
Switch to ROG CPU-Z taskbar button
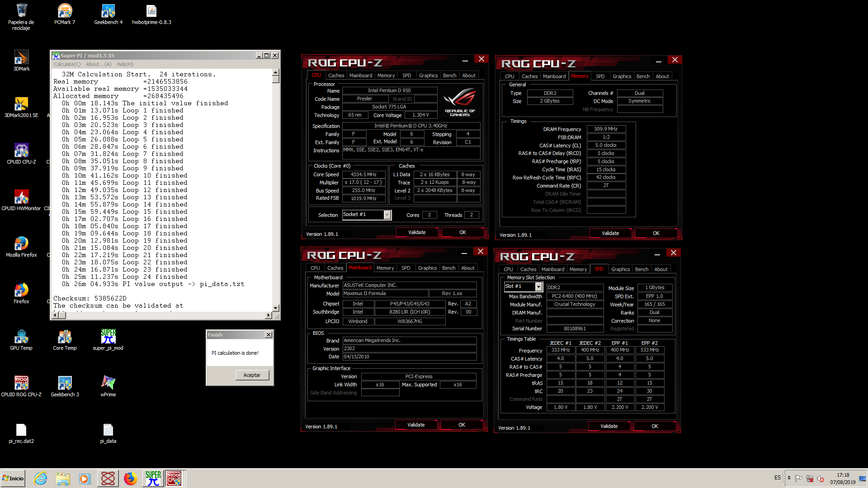coord(175,479)
